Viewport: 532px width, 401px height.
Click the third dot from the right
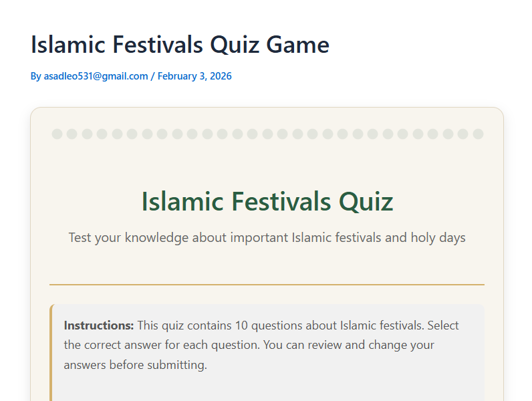point(448,134)
